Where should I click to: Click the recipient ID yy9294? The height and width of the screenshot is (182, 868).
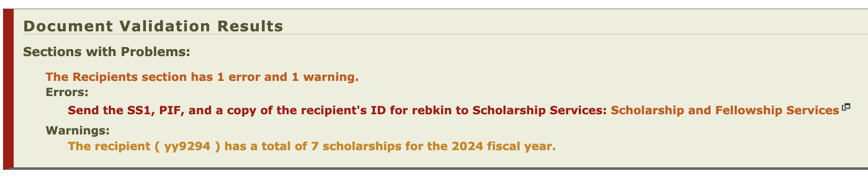click(187, 147)
